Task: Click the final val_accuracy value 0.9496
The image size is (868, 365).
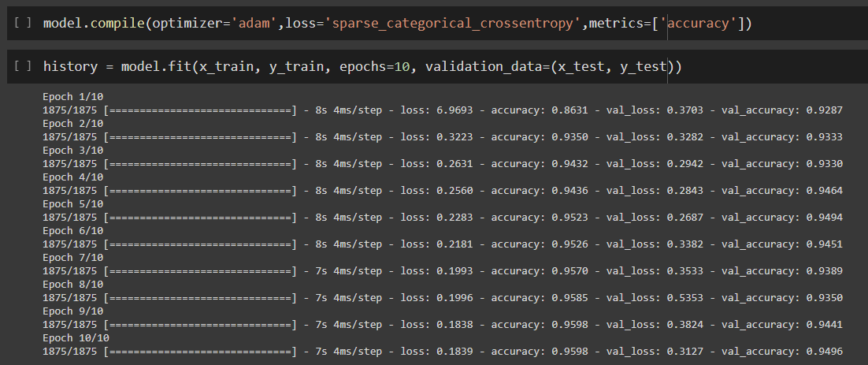Action: coord(824,351)
